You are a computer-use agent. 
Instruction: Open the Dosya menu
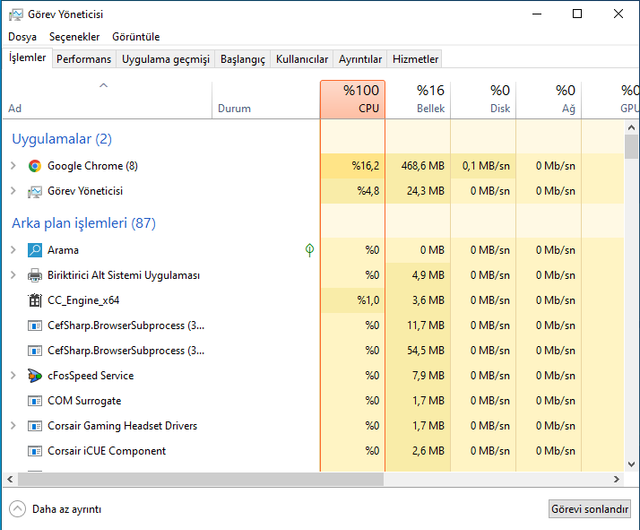point(22,37)
